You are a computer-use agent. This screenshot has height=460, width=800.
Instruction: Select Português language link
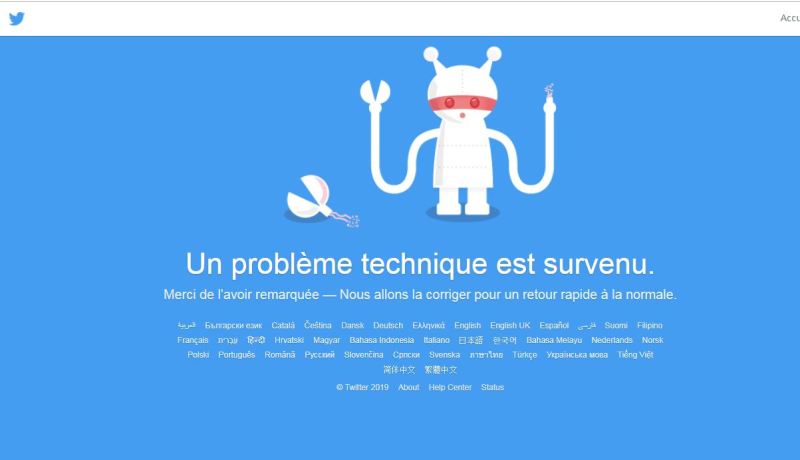(237, 355)
